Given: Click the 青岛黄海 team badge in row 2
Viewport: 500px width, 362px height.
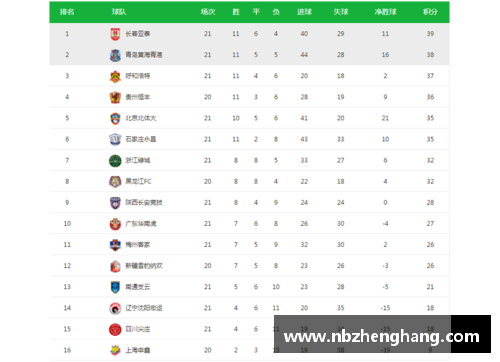Looking at the screenshot, I should (115, 55).
